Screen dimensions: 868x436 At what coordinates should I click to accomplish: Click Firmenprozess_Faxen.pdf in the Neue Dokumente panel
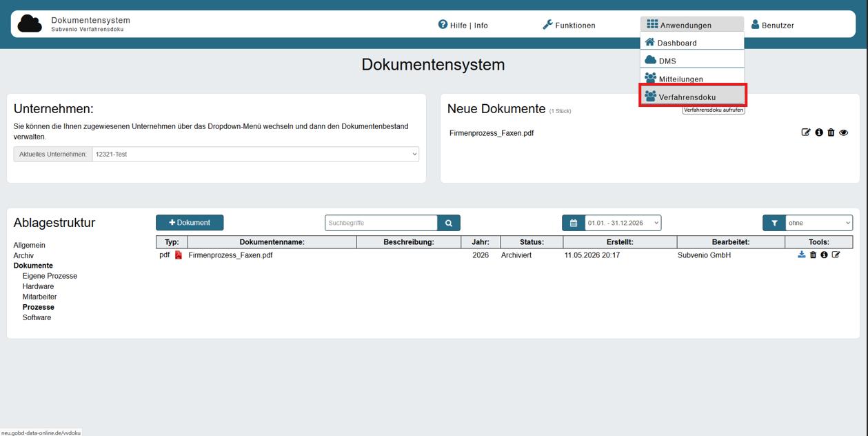pos(492,133)
